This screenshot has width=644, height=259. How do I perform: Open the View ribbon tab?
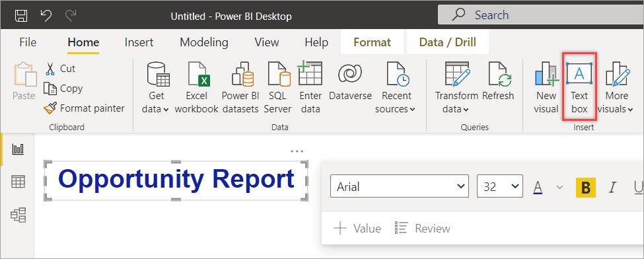pos(267,42)
